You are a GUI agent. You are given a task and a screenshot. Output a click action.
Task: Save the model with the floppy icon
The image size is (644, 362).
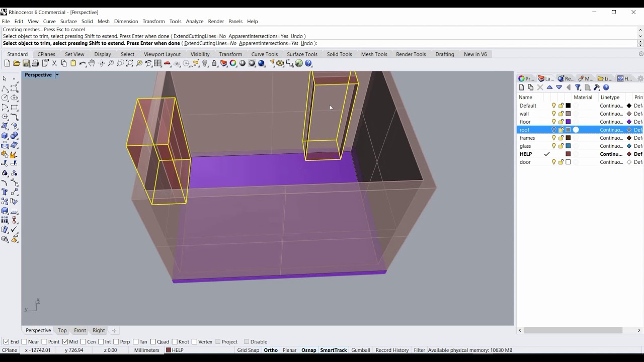(26, 63)
